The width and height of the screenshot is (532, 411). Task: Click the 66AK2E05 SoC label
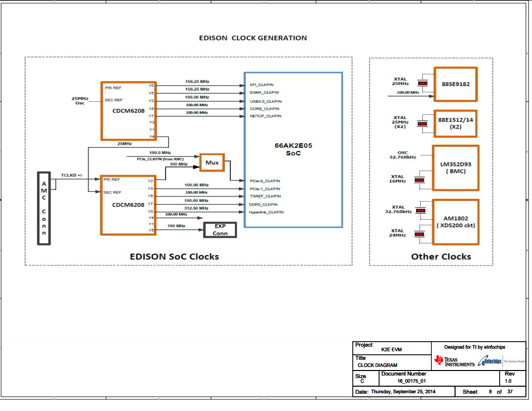293,149
